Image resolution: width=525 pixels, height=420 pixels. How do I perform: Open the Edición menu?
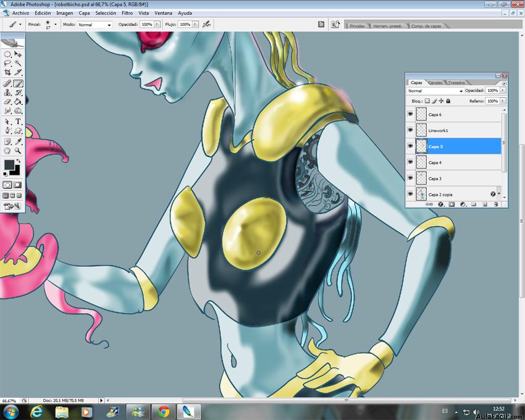tap(43, 13)
